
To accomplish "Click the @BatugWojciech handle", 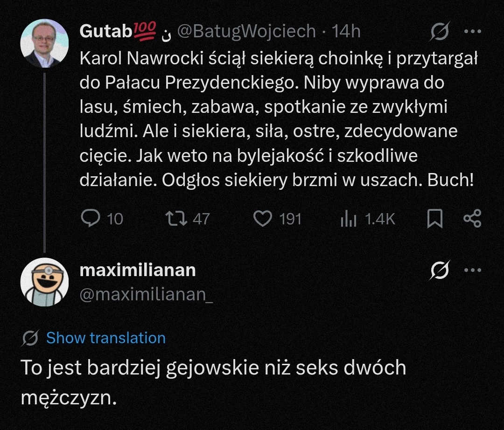I will 246,32.
